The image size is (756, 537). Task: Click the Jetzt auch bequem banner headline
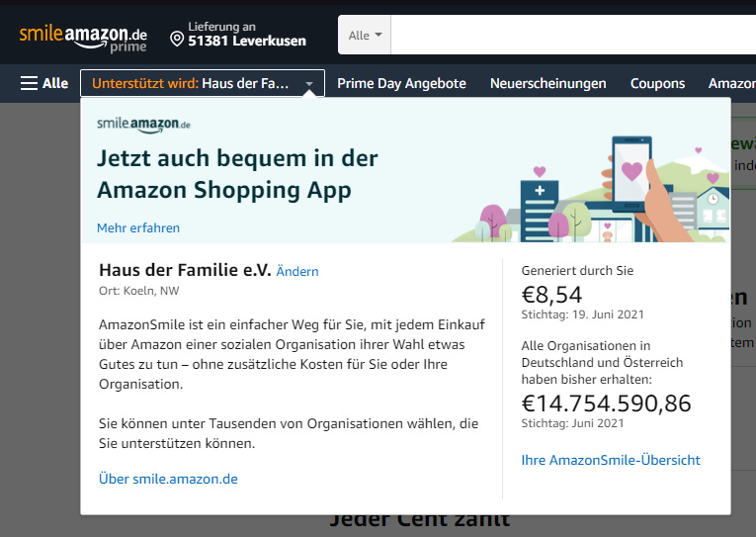pyautogui.click(x=237, y=173)
